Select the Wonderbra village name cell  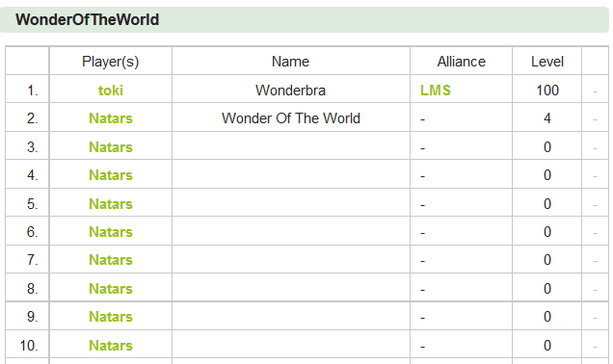click(x=291, y=90)
